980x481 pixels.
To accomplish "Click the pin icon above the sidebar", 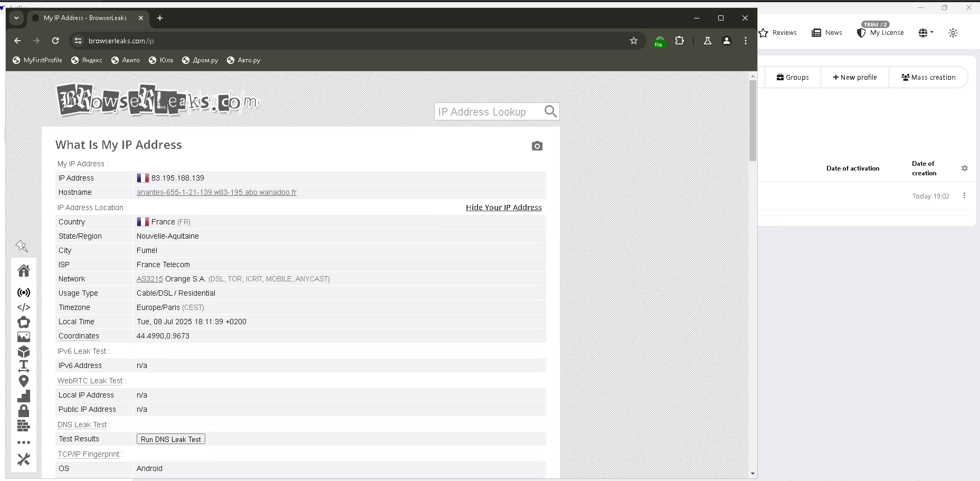I will (x=22, y=246).
